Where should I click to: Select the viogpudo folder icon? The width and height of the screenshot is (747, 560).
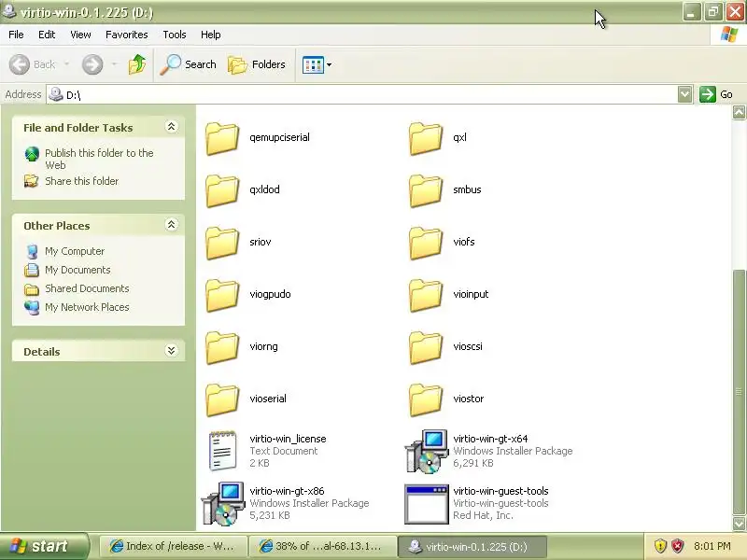click(x=222, y=295)
